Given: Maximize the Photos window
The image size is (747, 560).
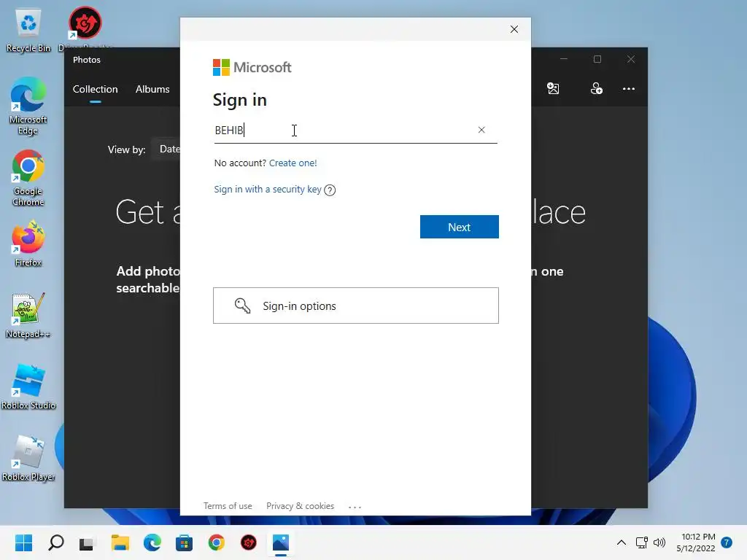Looking at the screenshot, I should [x=597, y=59].
